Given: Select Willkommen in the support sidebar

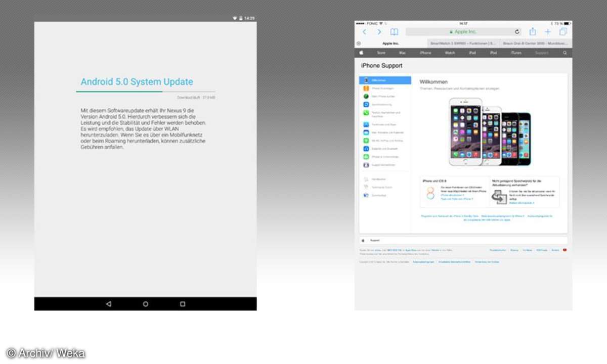Looking at the screenshot, I should (x=385, y=80).
